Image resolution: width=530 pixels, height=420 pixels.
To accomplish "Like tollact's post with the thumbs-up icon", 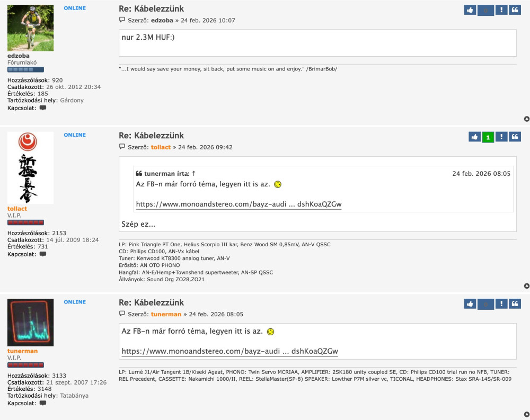I will 474,136.
